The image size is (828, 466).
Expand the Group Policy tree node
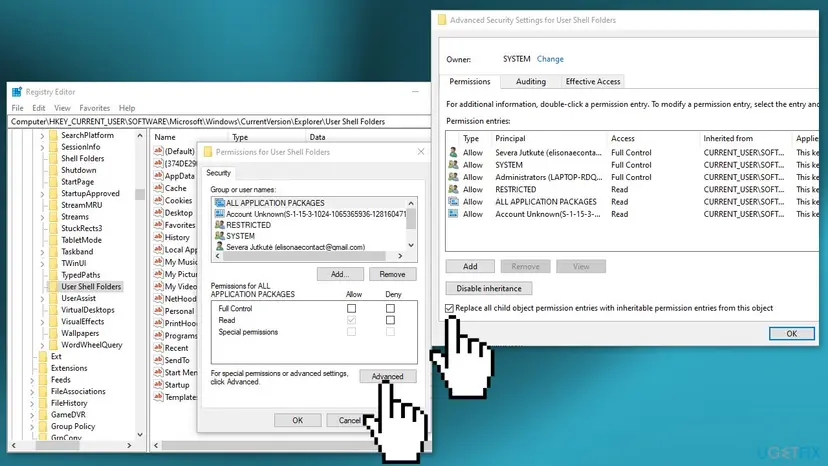pos(32,426)
